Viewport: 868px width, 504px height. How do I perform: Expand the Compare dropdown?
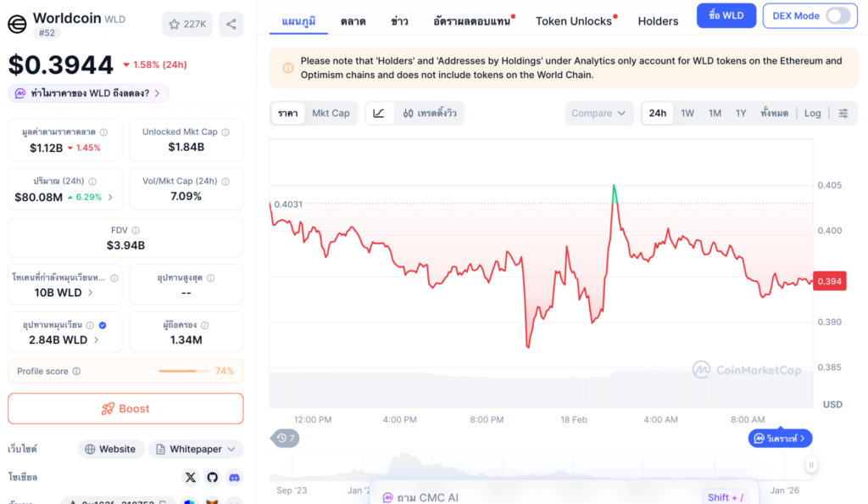click(598, 113)
